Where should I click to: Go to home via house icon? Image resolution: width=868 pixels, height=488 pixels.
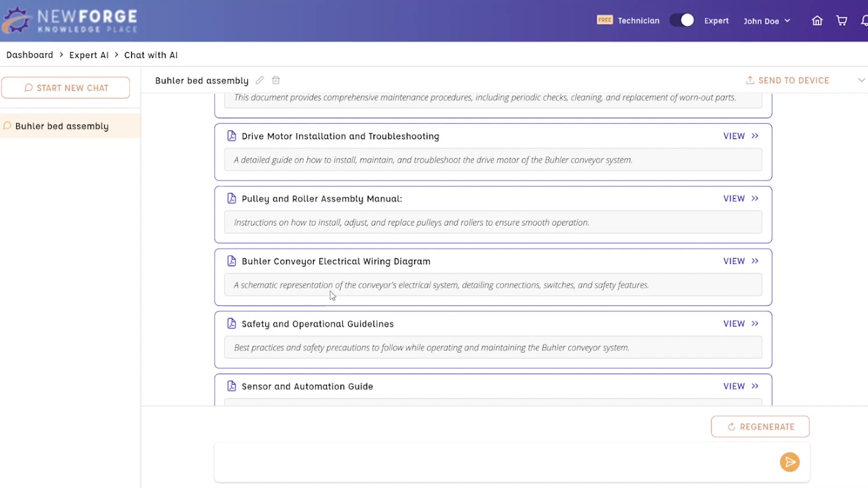817,21
